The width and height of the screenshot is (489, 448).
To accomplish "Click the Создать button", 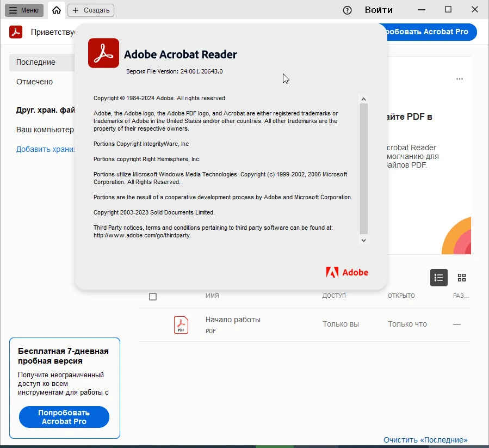I will tap(91, 10).
